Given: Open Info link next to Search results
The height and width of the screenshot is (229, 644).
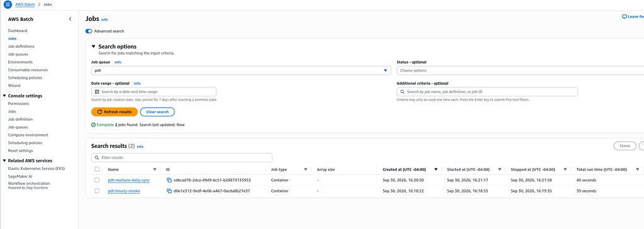Looking at the screenshot, I should point(140,147).
